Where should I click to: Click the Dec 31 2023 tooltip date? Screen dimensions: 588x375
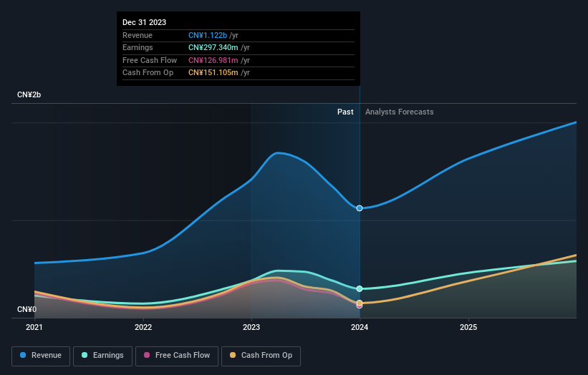click(145, 22)
